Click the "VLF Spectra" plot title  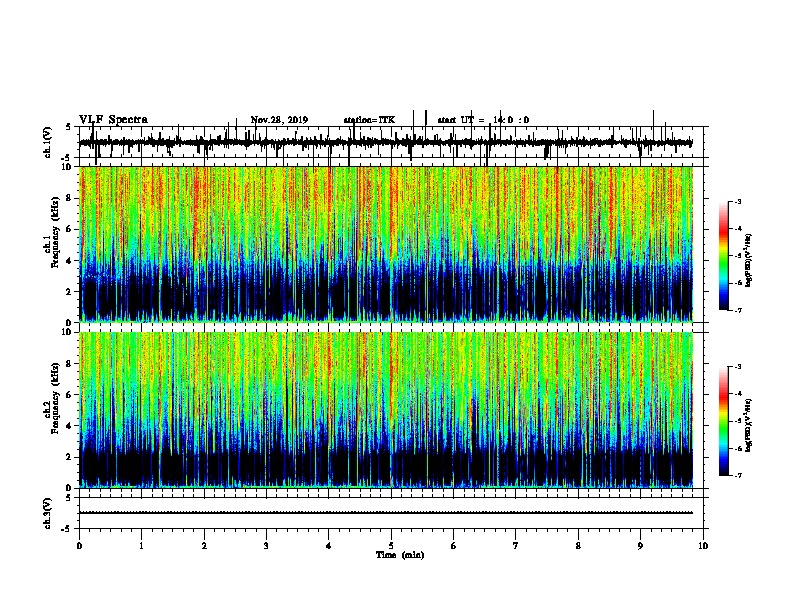click(x=113, y=120)
